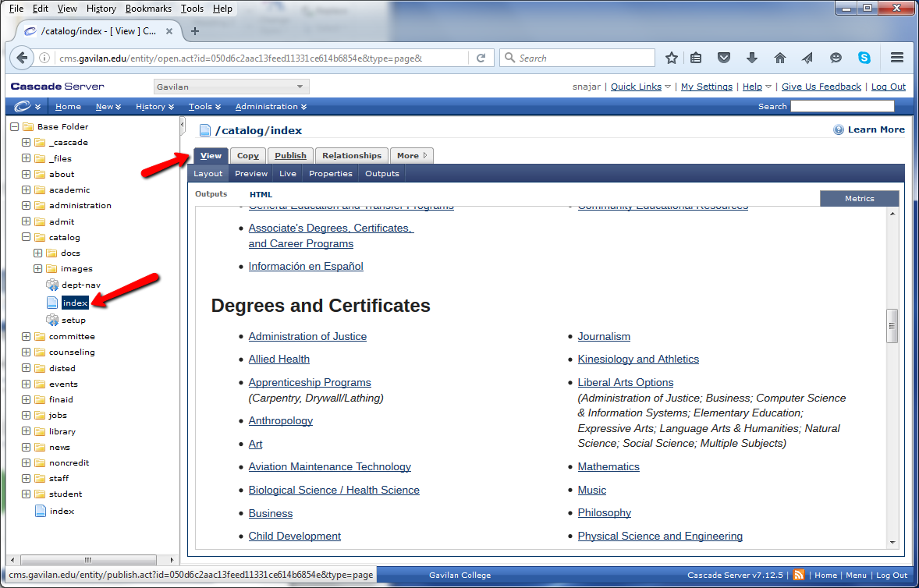
Task: Click the Firefox bookmark star icon
Action: click(672, 58)
